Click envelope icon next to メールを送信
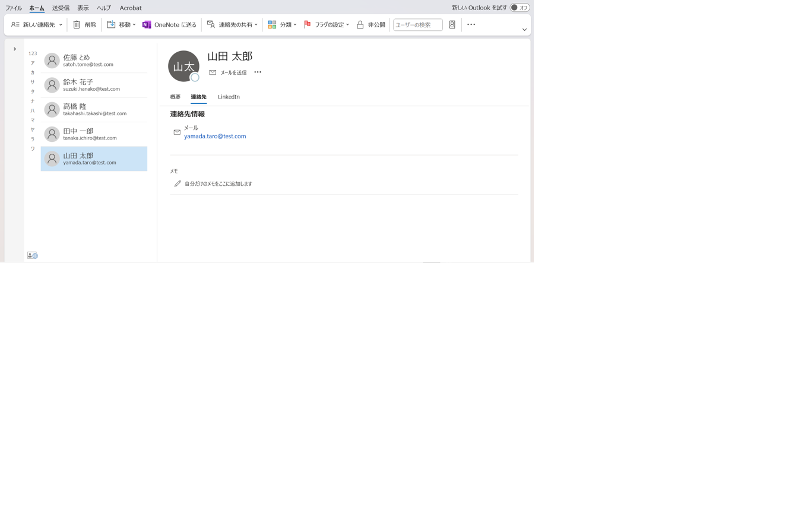The width and height of the screenshot is (798, 532). pos(213,72)
